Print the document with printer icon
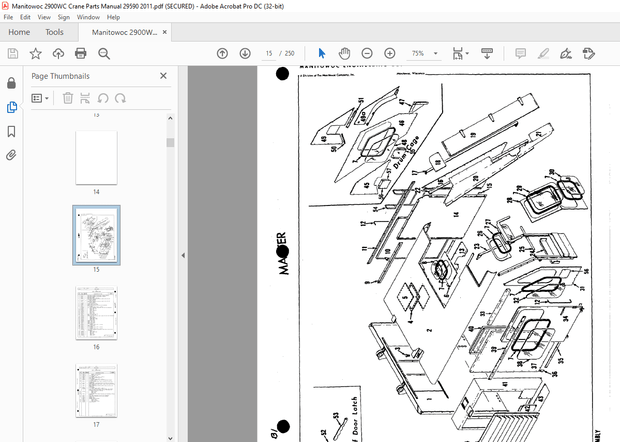The height and width of the screenshot is (442, 620). [81, 53]
